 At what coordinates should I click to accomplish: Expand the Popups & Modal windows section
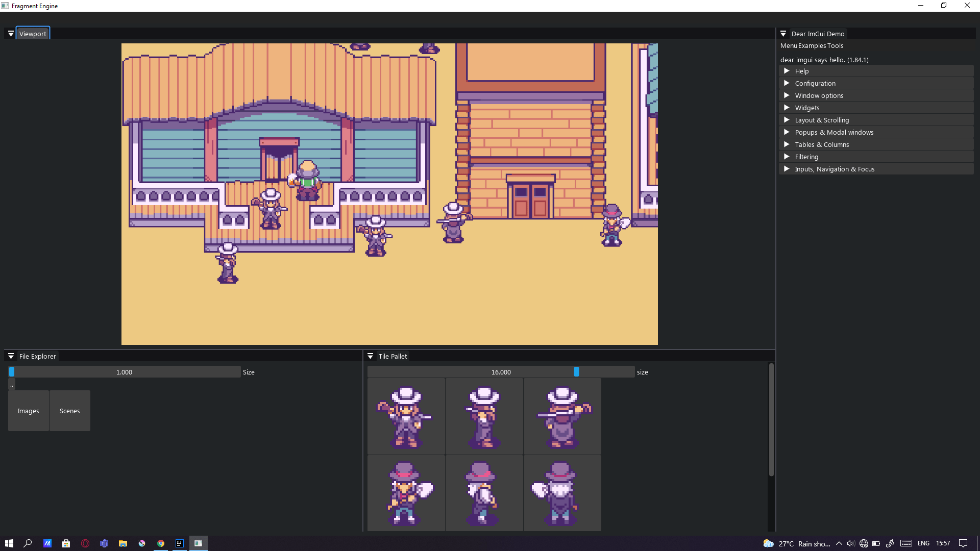click(x=834, y=132)
